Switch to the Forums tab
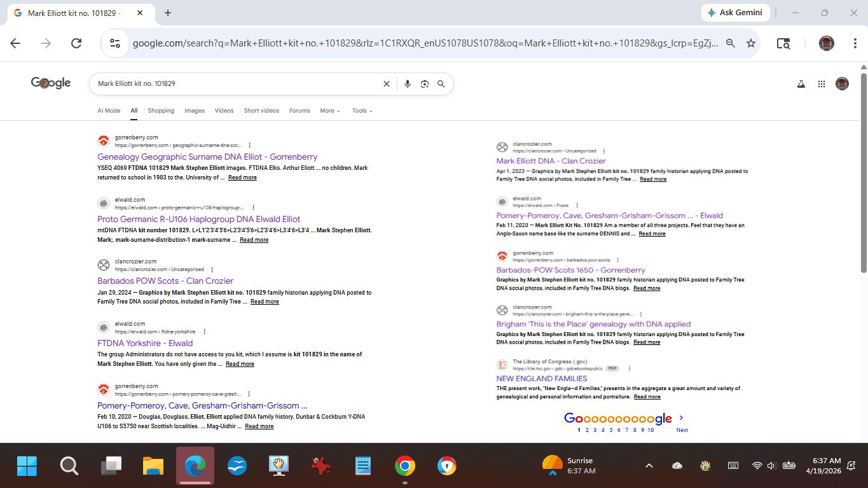 coord(300,111)
